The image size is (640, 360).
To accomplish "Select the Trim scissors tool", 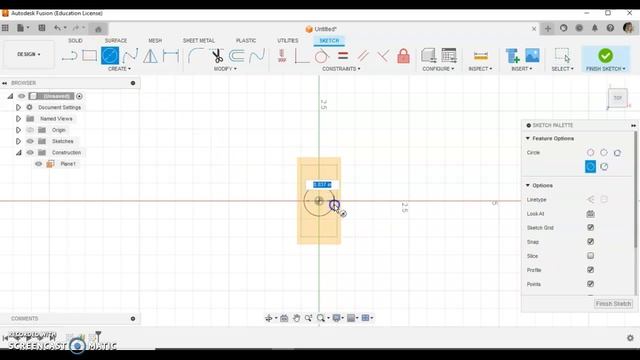I will tap(217, 56).
